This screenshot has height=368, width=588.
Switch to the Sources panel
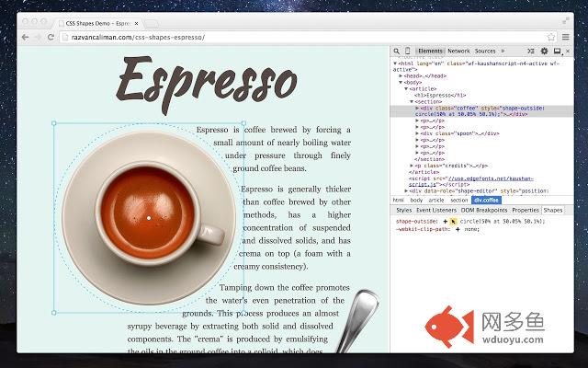pyautogui.click(x=485, y=51)
